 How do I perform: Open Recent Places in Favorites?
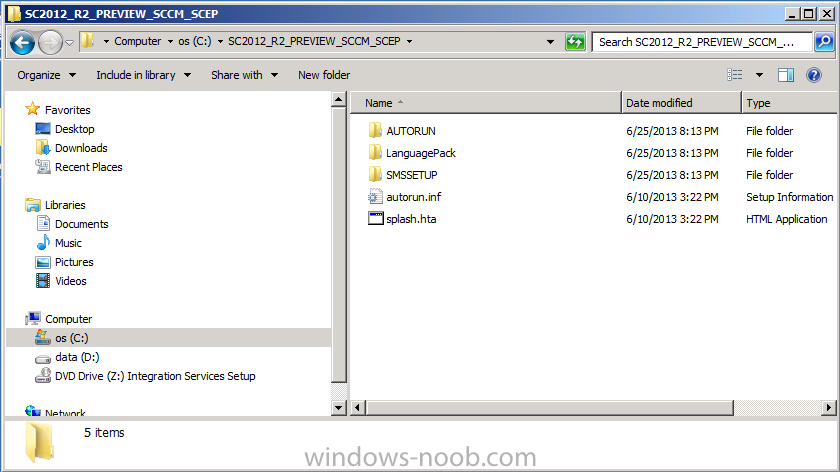88,167
